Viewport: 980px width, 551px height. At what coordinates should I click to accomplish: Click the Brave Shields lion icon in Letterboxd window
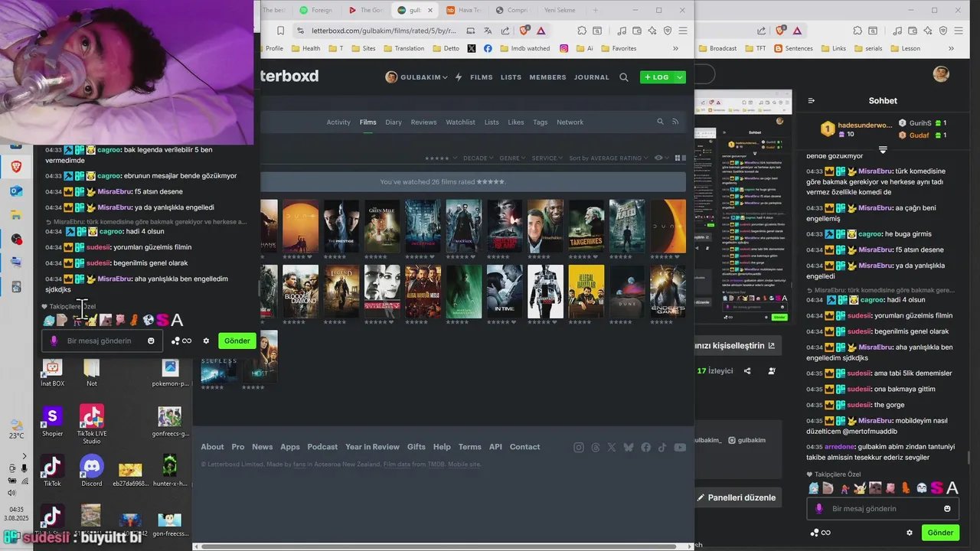coord(524,31)
